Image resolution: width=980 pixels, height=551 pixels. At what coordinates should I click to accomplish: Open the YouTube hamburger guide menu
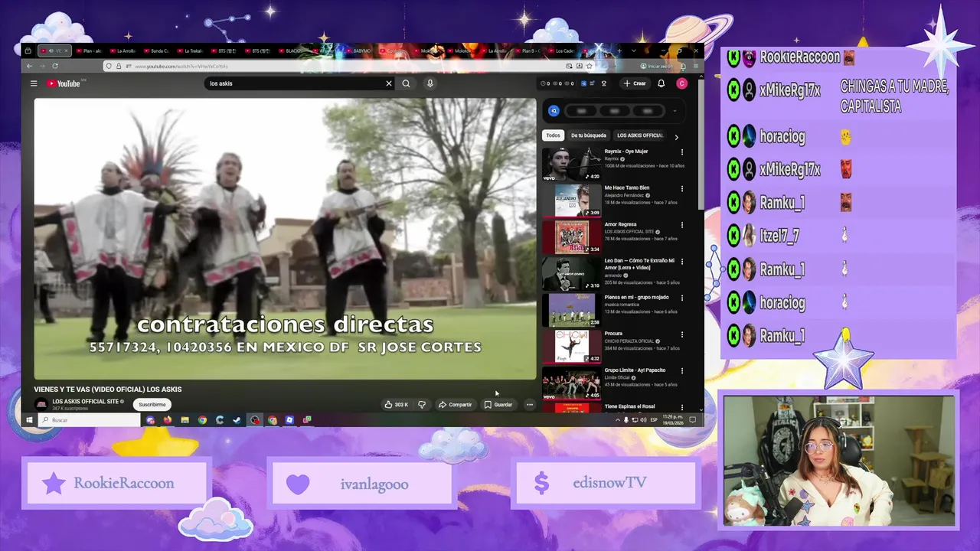[34, 83]
